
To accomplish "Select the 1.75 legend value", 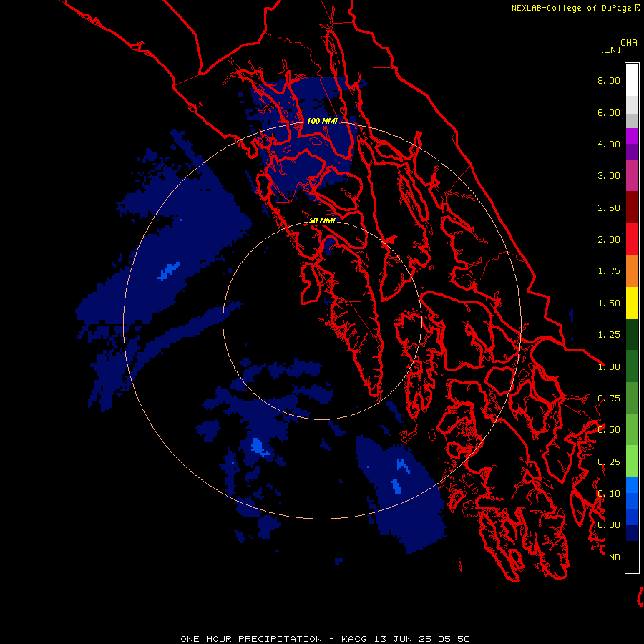I will click(609, 271).
